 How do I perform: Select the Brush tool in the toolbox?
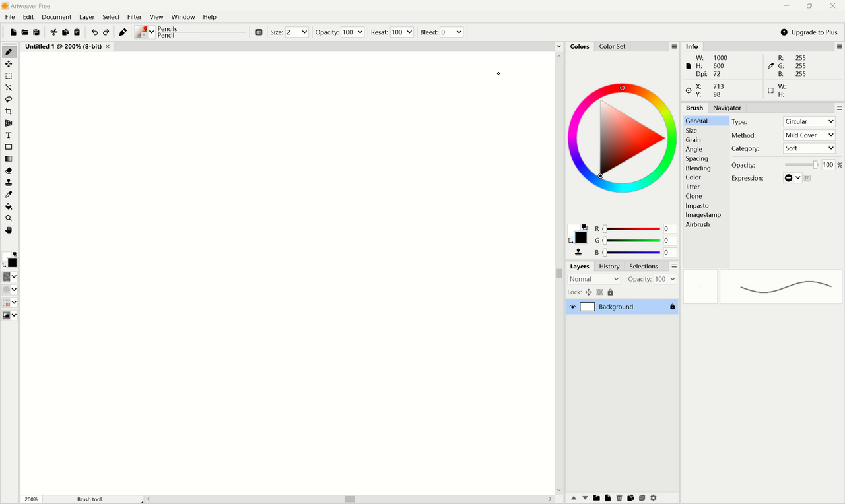point(9,51)
